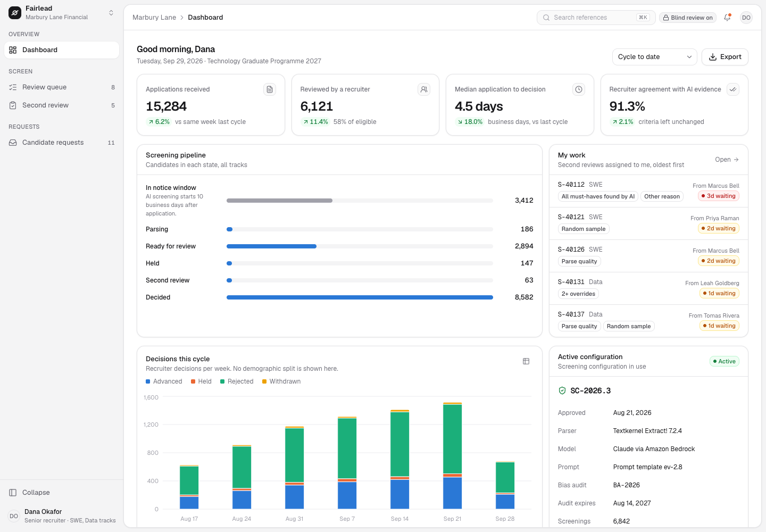766x532 pixels.
Task: Click the Random sample tag on S-40137
Action: tap(629, 326)
